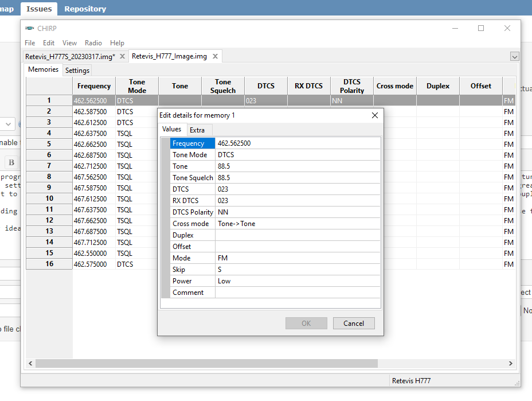Click the DTCS cell 023 in row 1
This screenshot has height=401, width=532.
pyautogui.click(x=265, y=100)
